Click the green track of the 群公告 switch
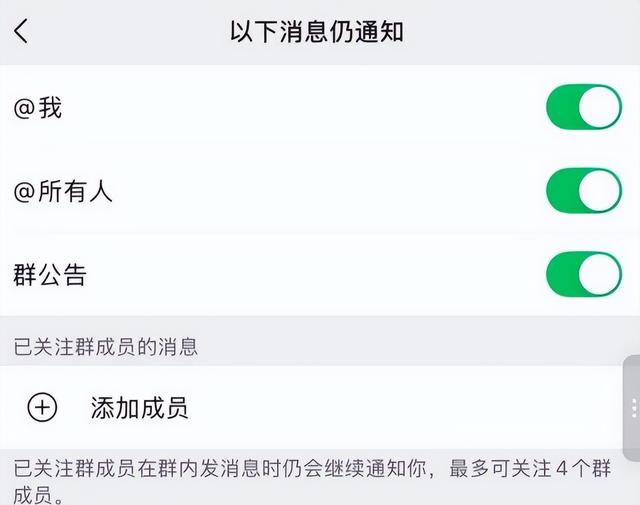Screen dimensions: 640x505 click(562, 274)
